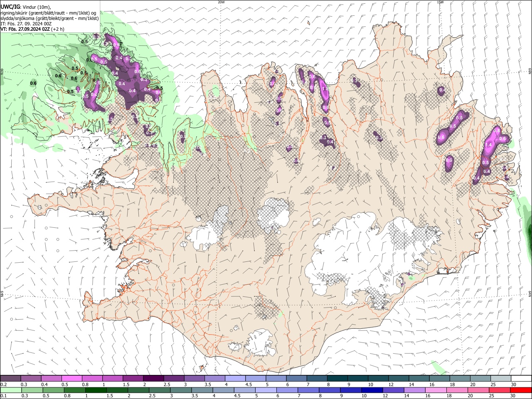The height and width of the screenshot is (399, 532).
Task: Click the dark green rain swatch starting at 1
Action: pos(96,390)
